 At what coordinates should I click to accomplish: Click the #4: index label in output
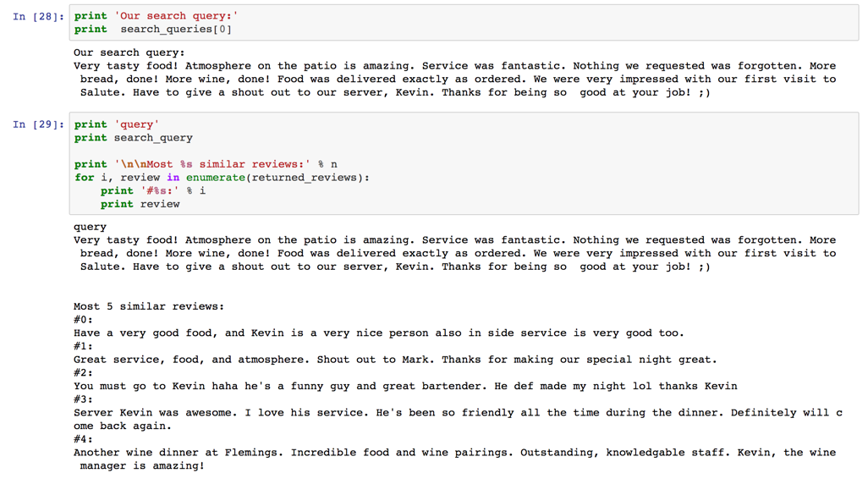(x=83, y=440)
